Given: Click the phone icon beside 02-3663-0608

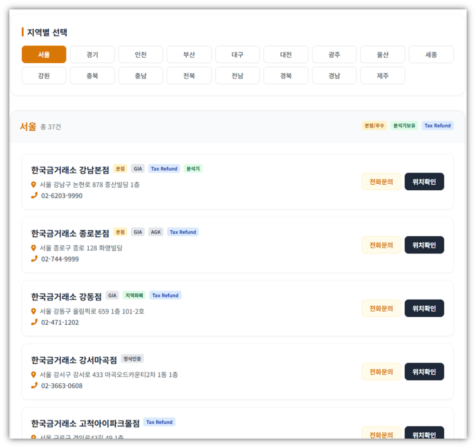Looking at the screenshot, I should coord(34,385).
